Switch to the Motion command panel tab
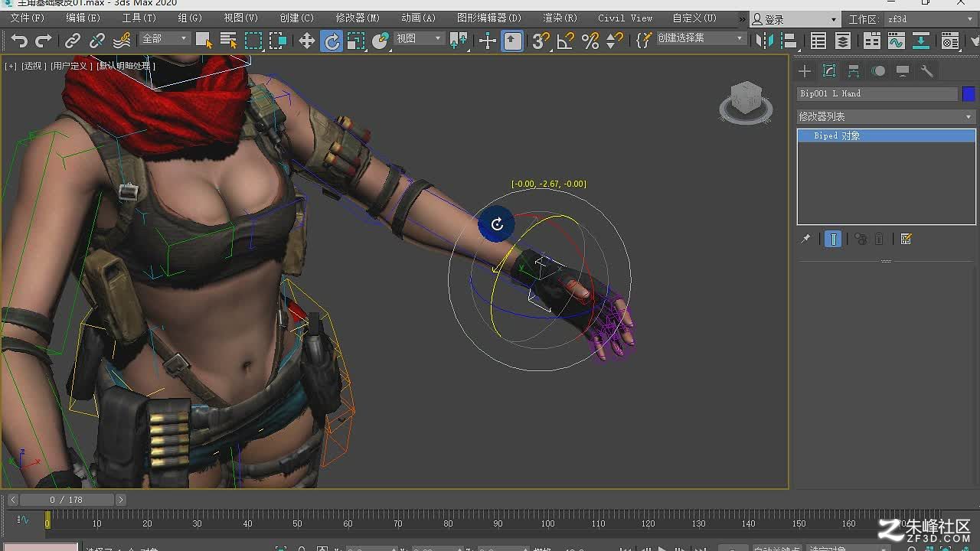980x551 pixels. pyautogui.click(x=878, y=71)
